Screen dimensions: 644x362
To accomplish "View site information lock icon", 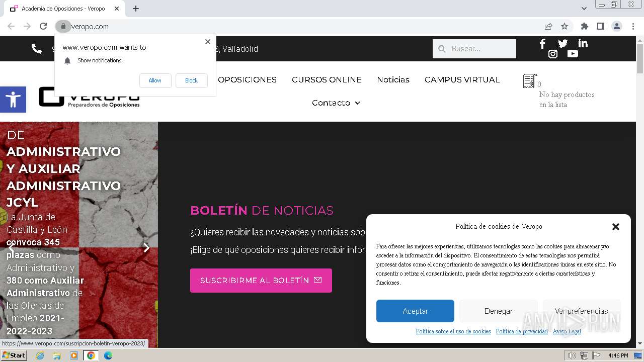I will click(x=63, y=26).
